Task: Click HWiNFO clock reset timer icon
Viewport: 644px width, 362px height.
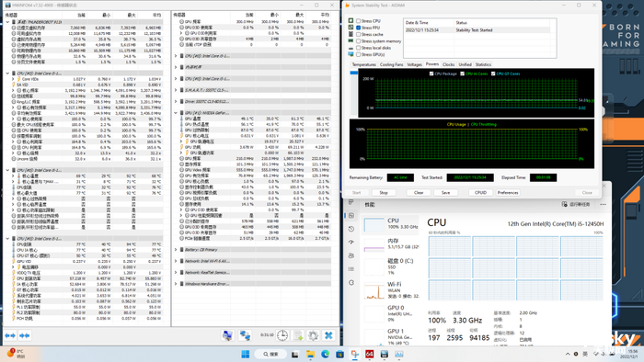Action: coord(282,335)
